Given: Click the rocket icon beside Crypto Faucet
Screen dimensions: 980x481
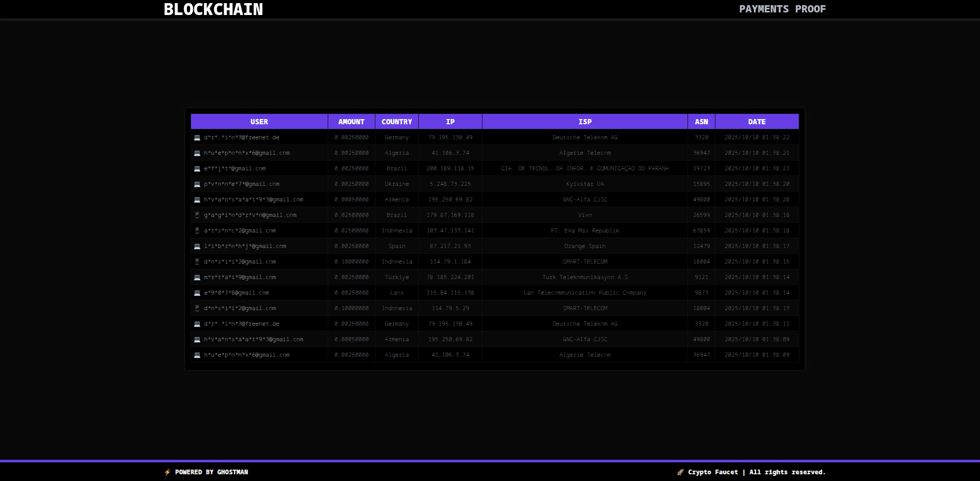Looking at the screenshot, I should click(x=680, y=472).
